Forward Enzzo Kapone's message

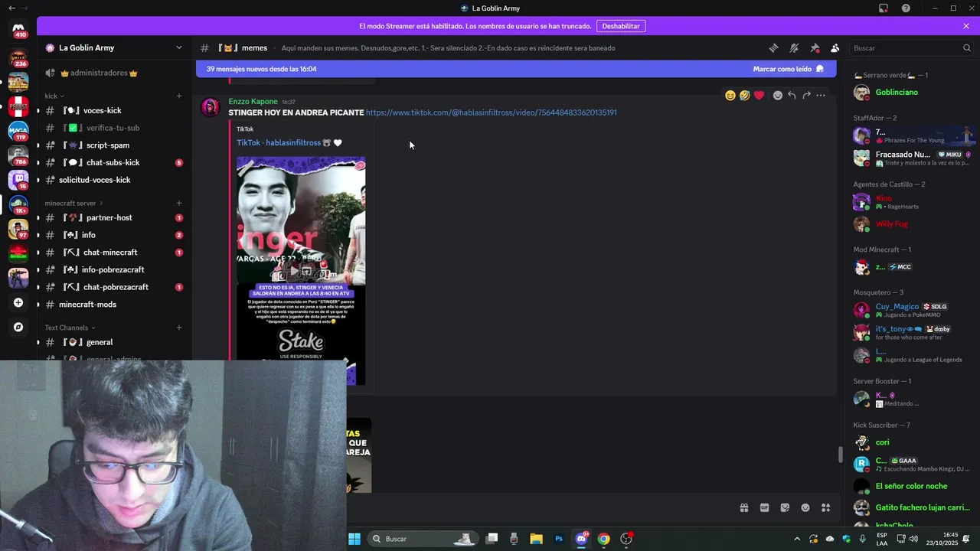(x=806, y=96)
